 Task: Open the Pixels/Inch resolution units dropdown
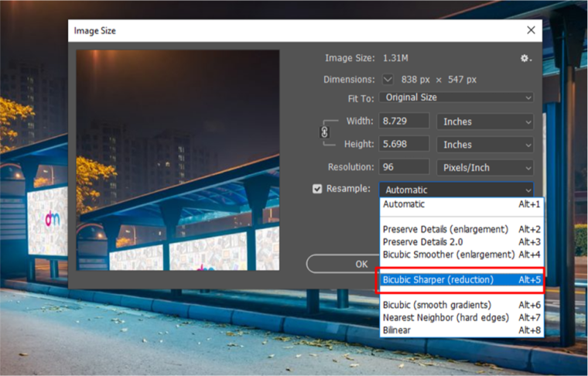click(x=485, y=168)
